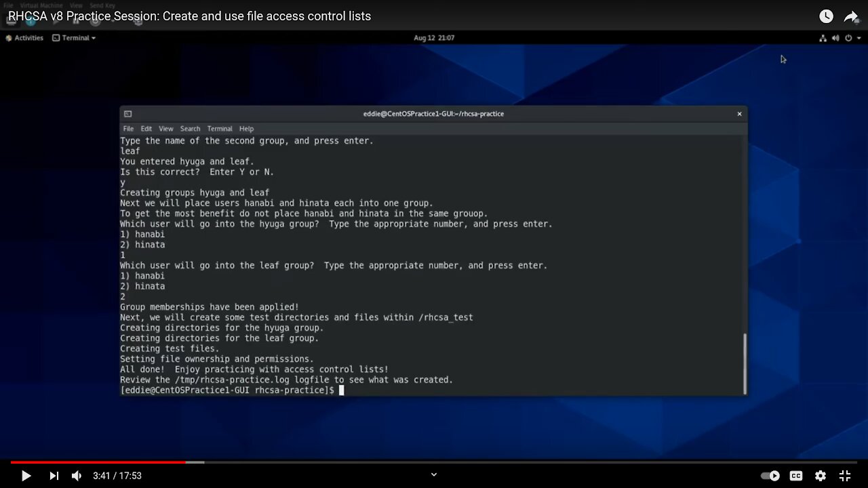
Task: Click the 'Group memberships have been applied!' line
Action: [x=210, y=307]
